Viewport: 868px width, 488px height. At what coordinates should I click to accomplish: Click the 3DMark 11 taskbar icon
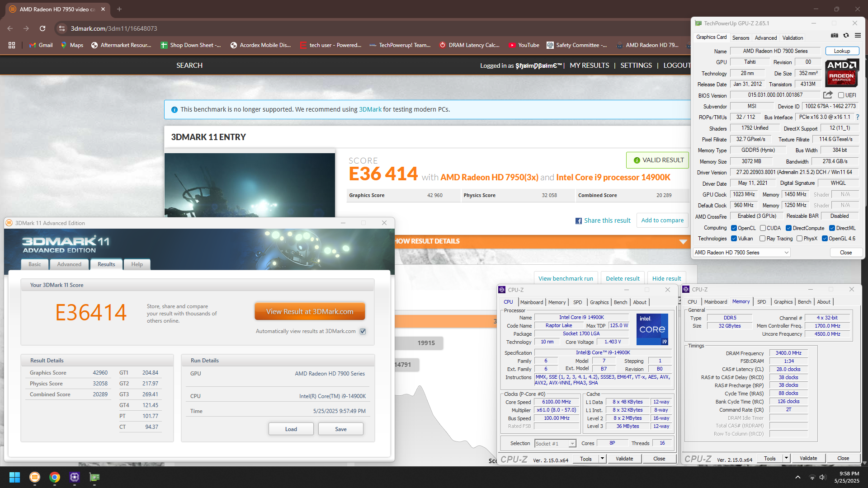click(x=35, y=477)
